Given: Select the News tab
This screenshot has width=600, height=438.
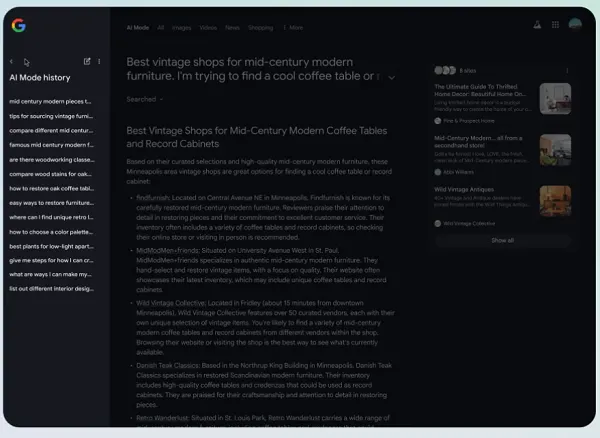Looking at the screenshot, I should pos(232,28).
